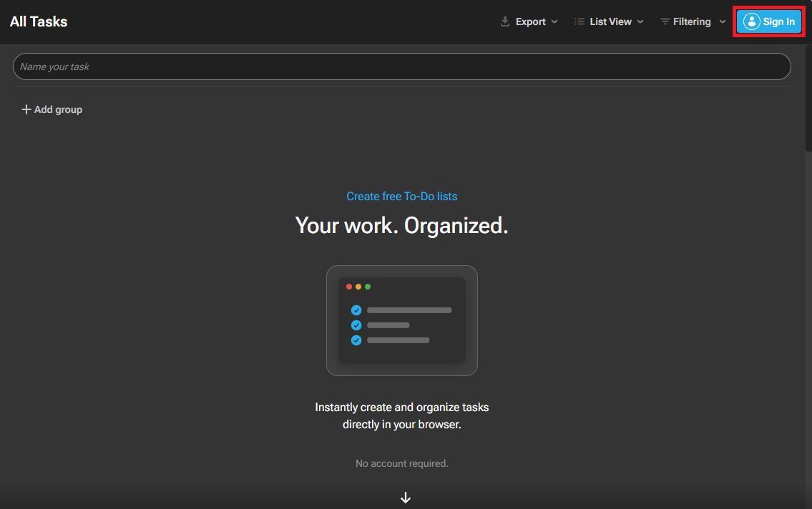Follow the Create free To-Do lists link
Screen dimensions: 812x509
tap(401, 196)
